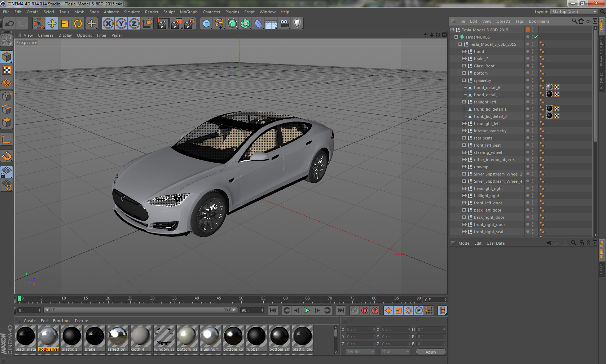
Task: Add a Floor environment object
Action: (271, 24)
